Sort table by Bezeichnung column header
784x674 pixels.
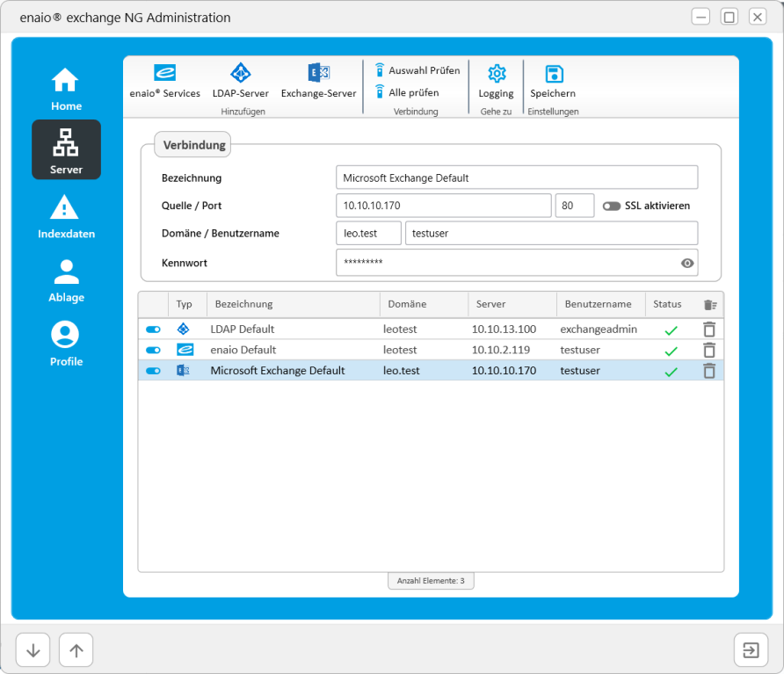point(294,304)
